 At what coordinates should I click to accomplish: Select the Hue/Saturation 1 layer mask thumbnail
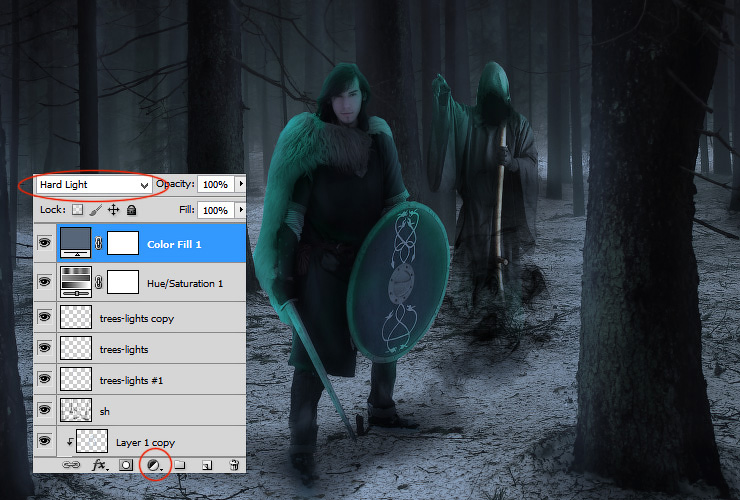(123, 282)
